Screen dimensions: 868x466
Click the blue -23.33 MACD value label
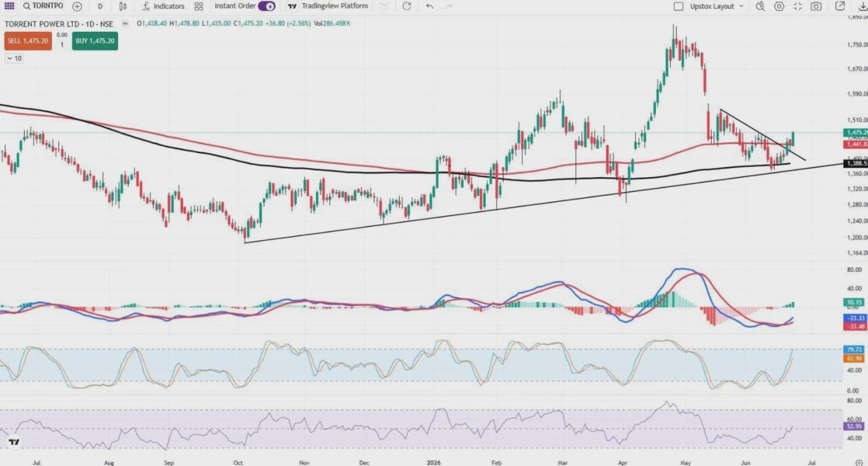point(856,318)
